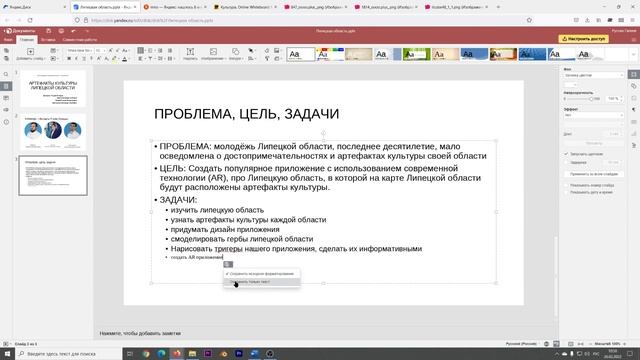Insert a text box with Надпись
The height and width of the screenshot is (360, 640).
pyautogui.click(x=190, y=54)
